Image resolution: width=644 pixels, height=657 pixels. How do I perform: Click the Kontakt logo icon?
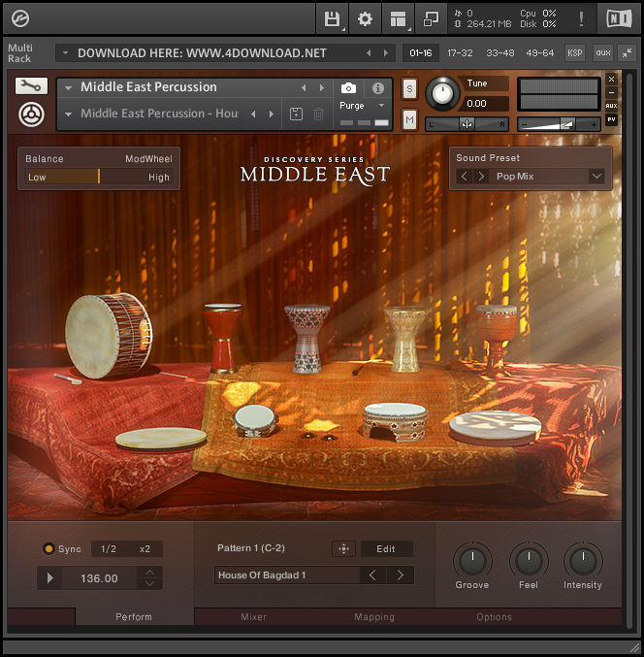pos(19,18)
